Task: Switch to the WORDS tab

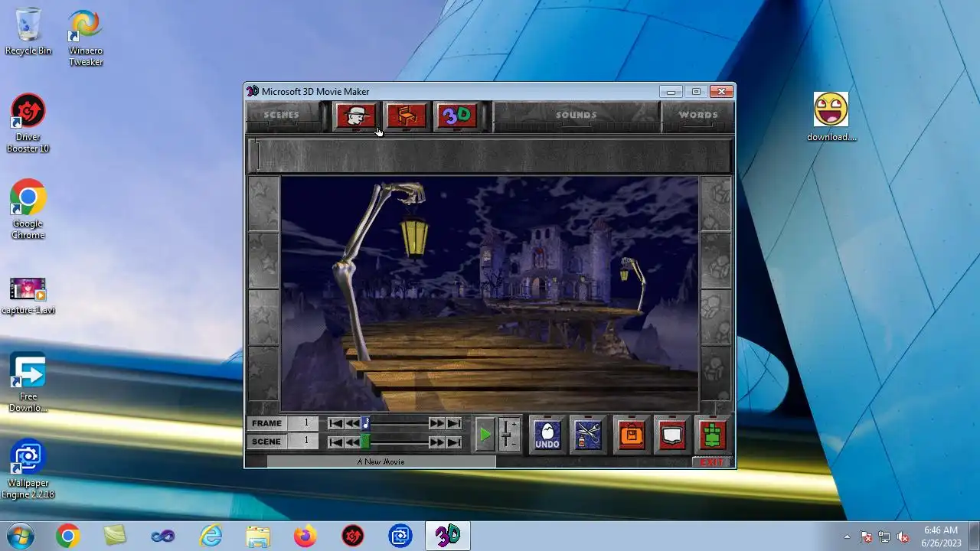Action: tap(697, 116)
